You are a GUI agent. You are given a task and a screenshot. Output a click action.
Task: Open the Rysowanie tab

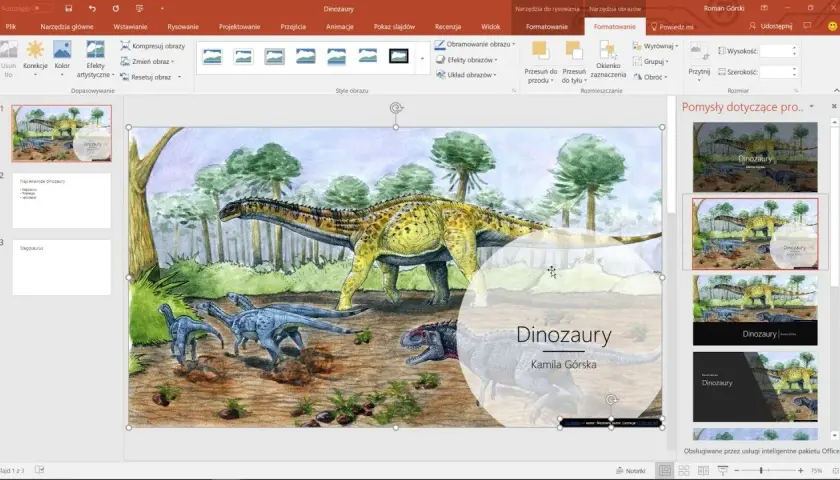click(183, 26)
